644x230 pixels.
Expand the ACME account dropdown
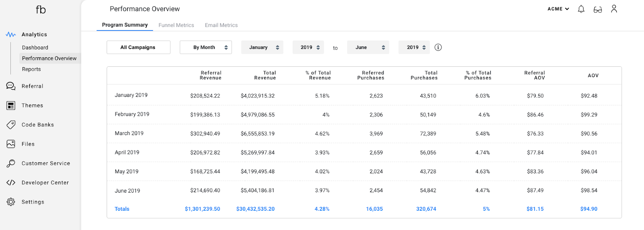point(558,9)
